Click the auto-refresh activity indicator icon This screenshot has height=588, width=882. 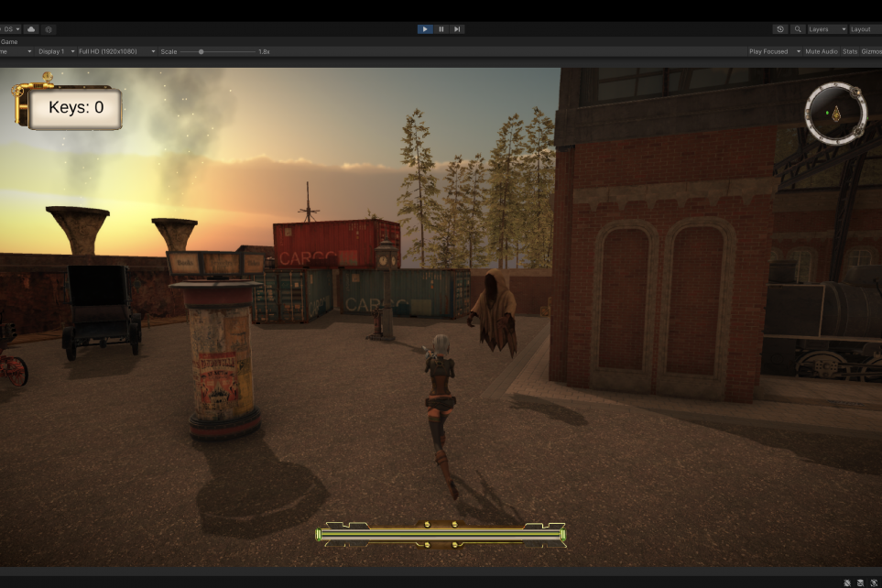click(874, 583)
